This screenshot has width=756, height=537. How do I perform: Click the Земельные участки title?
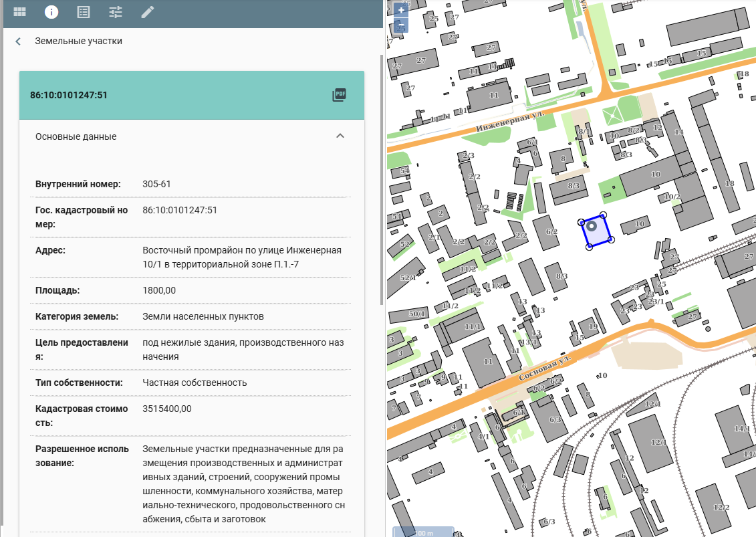[x=79, y=41]
